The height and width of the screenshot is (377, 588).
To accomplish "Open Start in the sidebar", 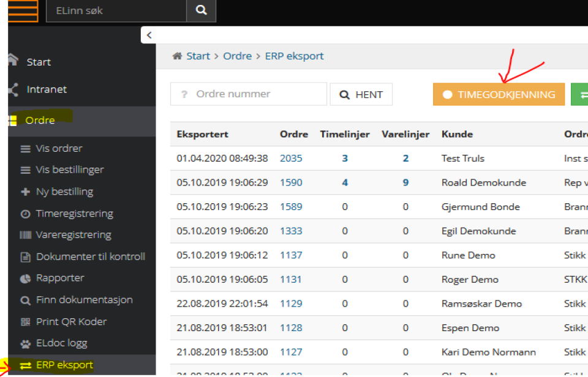I will [39, 62].
